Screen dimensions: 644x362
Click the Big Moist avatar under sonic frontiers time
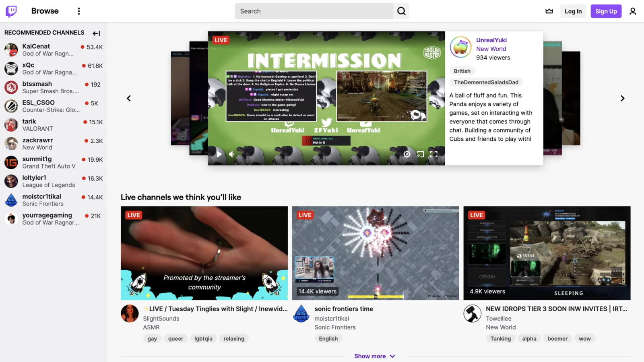301,314
